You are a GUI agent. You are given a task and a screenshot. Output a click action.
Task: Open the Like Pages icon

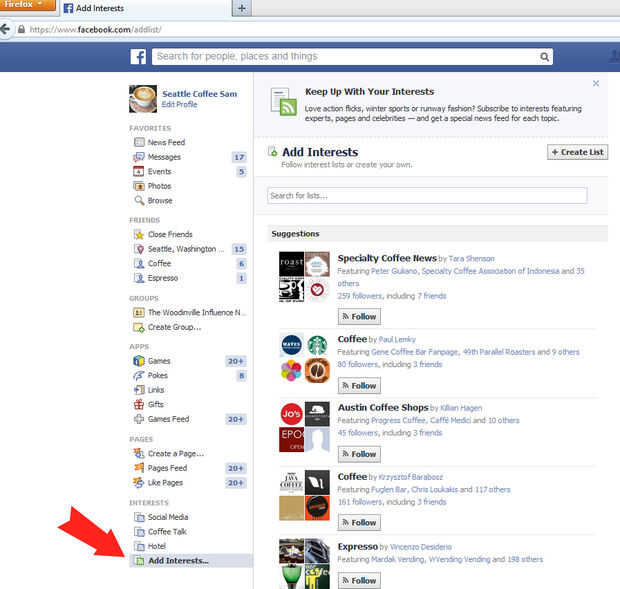click(139, 483)
